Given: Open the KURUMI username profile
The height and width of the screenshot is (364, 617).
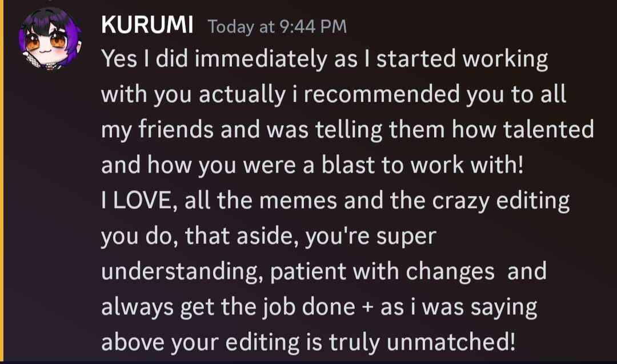Looking at the screenshot, I should pyautogui.click(x=147, y=26).
